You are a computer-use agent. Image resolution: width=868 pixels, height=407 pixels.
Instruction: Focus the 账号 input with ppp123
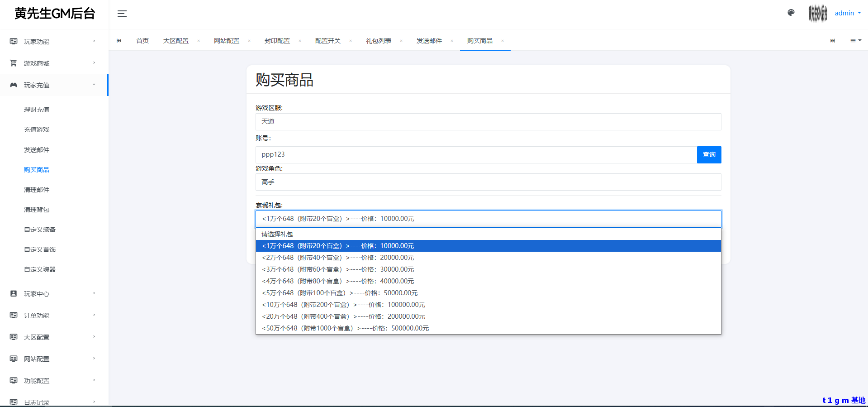tap(476, 155)
